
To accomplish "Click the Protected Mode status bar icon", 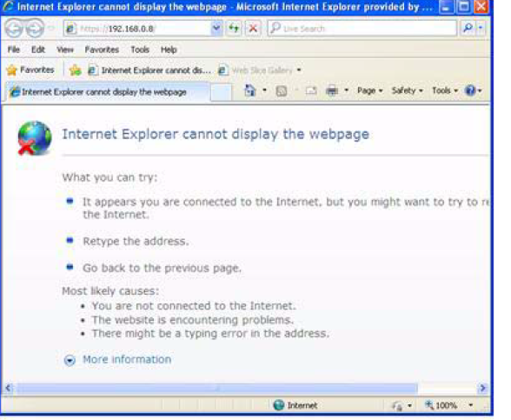I will coord(398,405).
